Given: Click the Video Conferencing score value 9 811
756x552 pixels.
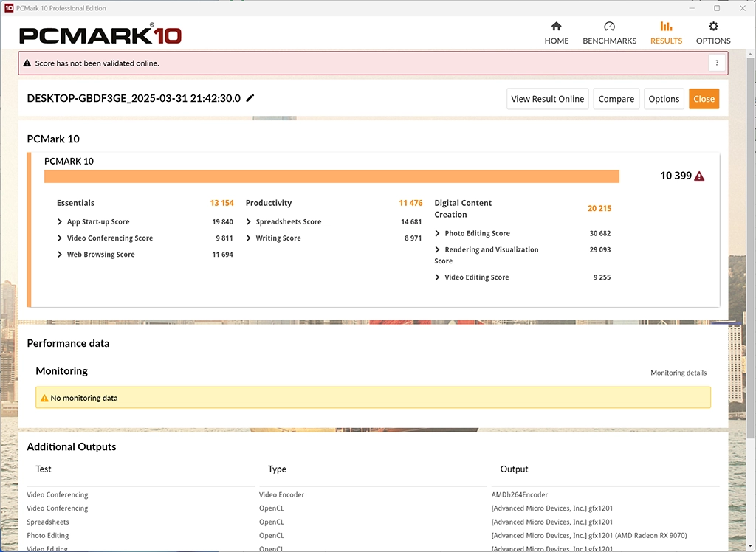Looking at the screenshot, I should tap(224, 238).
